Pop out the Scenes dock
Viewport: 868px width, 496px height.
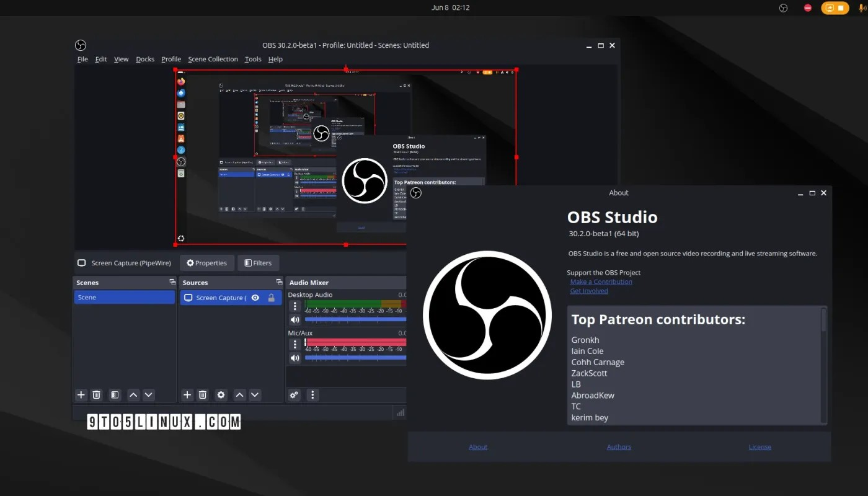(172, 282)
